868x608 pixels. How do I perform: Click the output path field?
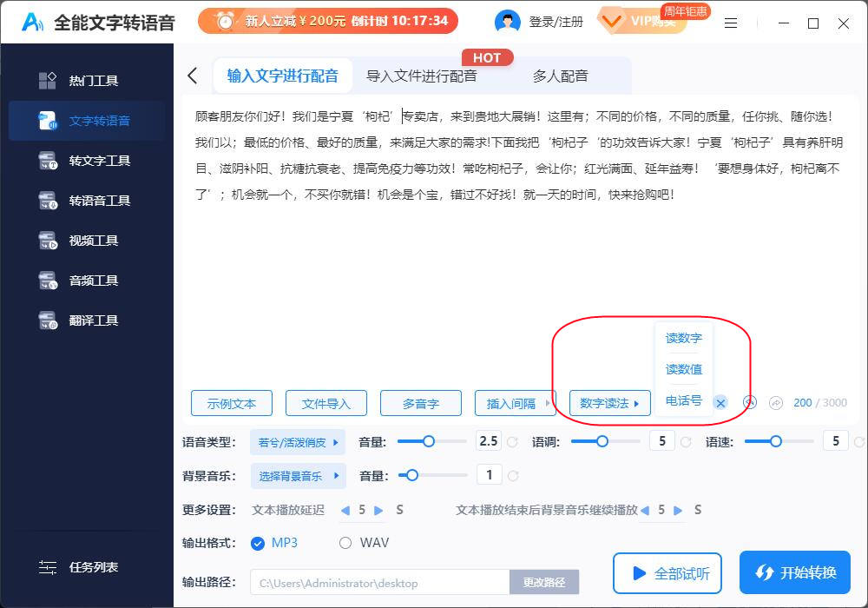[x=379, y=582]
